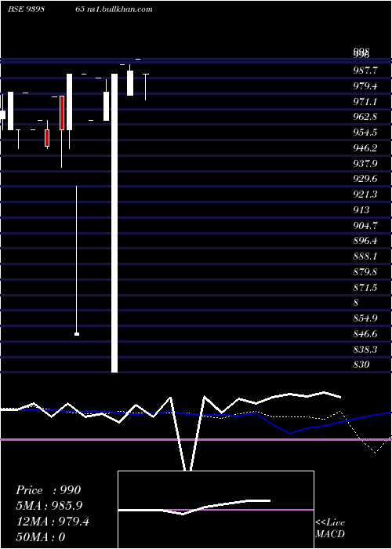392x549 pixels.
Task: Click the 846.6 price axis label
Action: pyautogui.click(x=365, y=333)
